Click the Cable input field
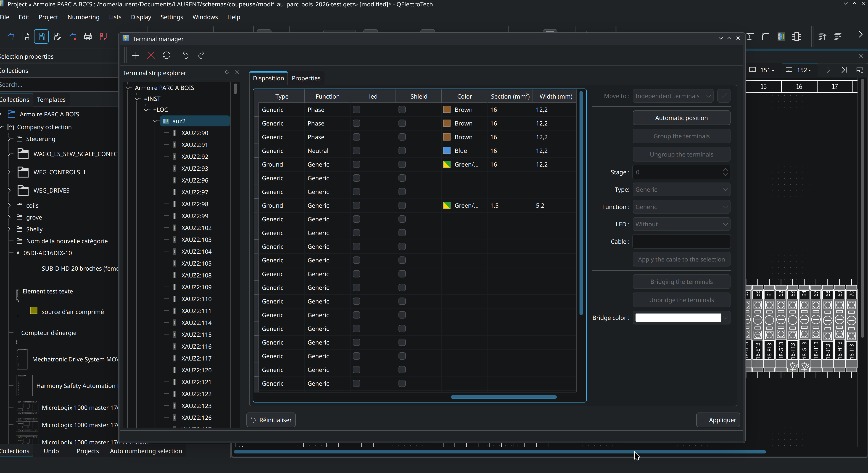868x473 pixels. (x=681, y=241)
